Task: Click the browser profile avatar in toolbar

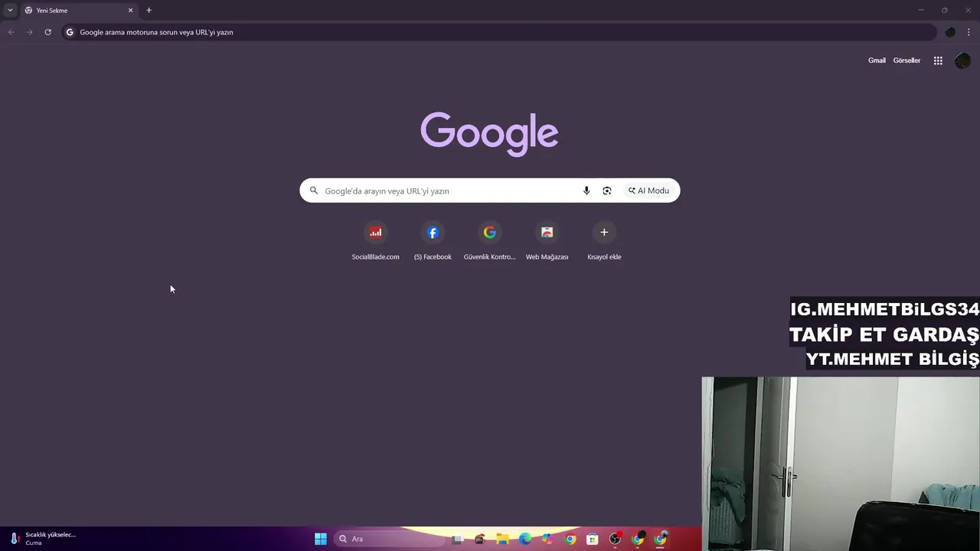Action: click(950, 32)
